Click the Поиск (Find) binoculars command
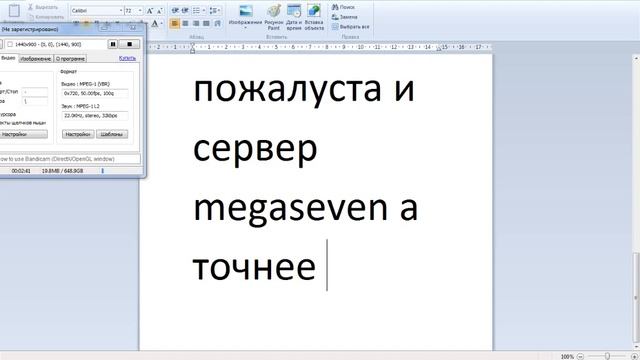This screenshot has height=360, width=640. pyautogui.click(x=343, y=7)
